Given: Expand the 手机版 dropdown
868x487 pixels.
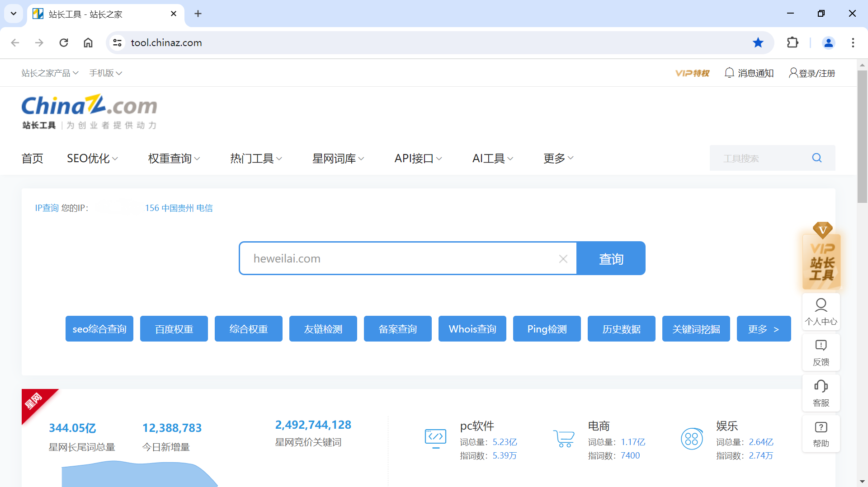Looking at the screenshot, I should 106,73.
